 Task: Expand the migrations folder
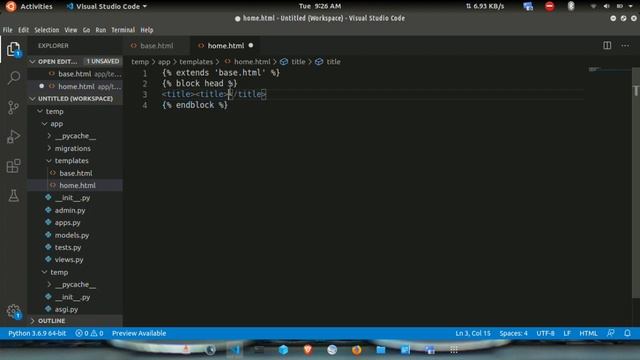tap(49, 148)
